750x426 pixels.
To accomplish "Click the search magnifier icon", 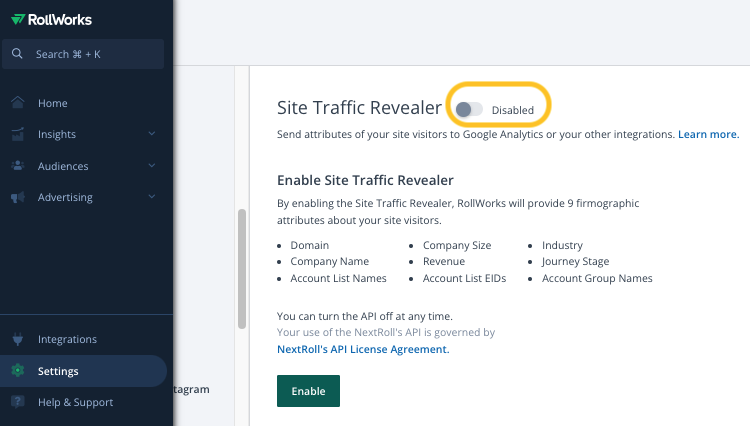I will pos(17,54).
